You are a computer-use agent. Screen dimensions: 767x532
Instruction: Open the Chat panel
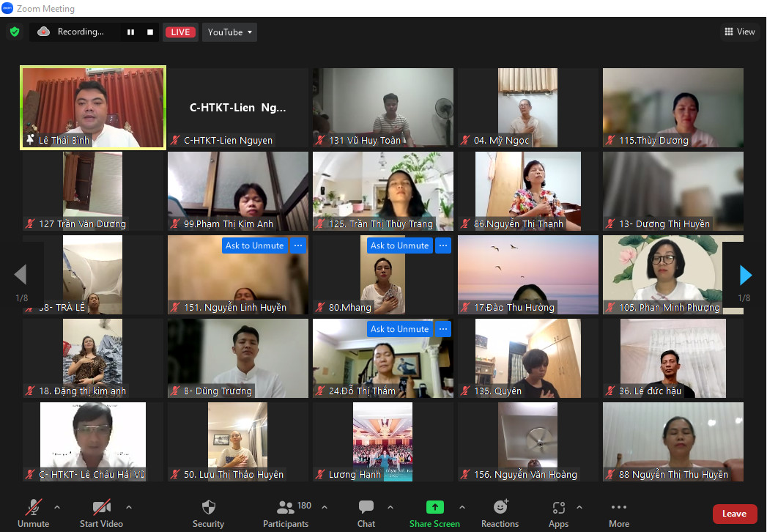pyautogui.click(x=366, y=514)
